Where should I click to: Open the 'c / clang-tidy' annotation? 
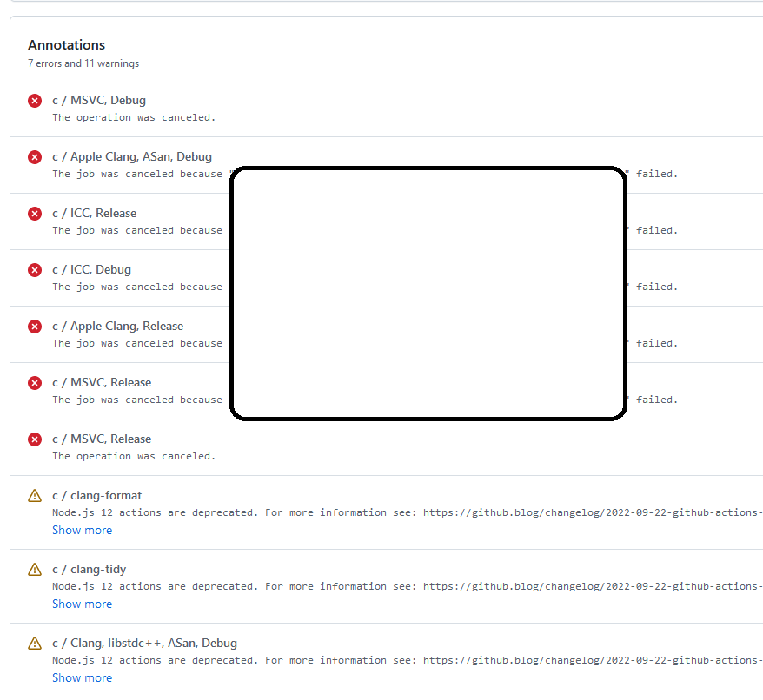tap(89, 569)
